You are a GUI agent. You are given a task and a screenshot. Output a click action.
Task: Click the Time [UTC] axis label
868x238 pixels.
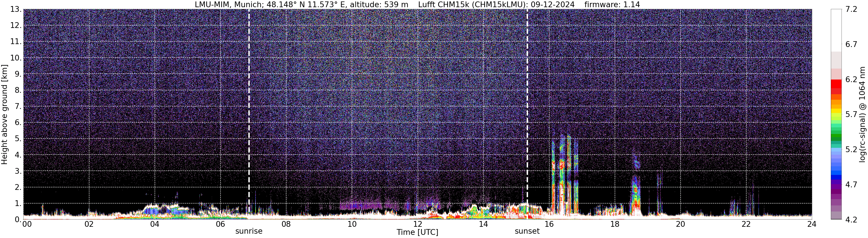tap(417, 232)
